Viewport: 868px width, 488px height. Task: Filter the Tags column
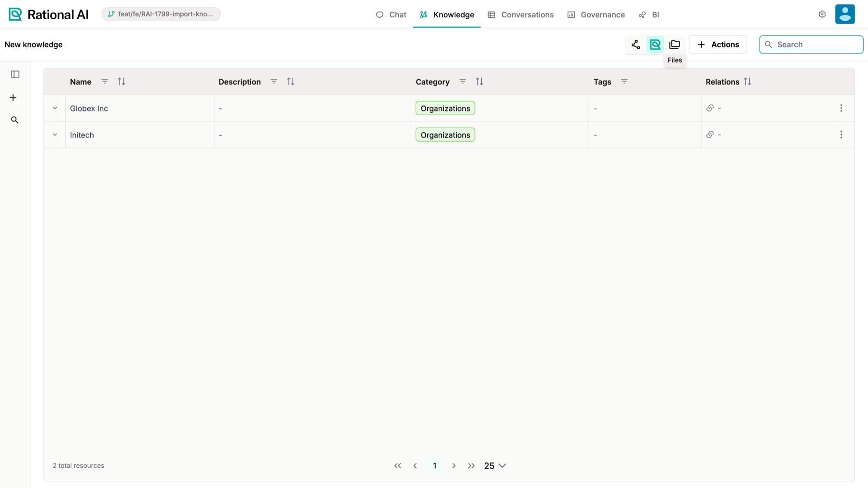pos(624,81)
